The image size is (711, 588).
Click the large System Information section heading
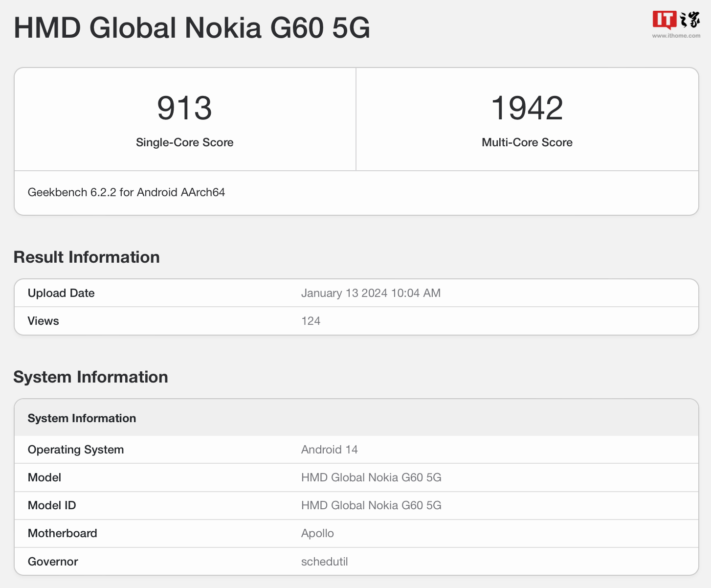[90, 377]
